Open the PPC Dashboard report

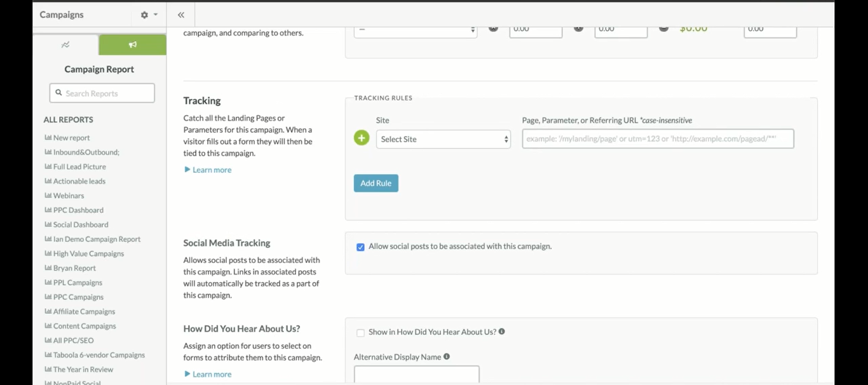pyautogui.click(x=78, y=210)
